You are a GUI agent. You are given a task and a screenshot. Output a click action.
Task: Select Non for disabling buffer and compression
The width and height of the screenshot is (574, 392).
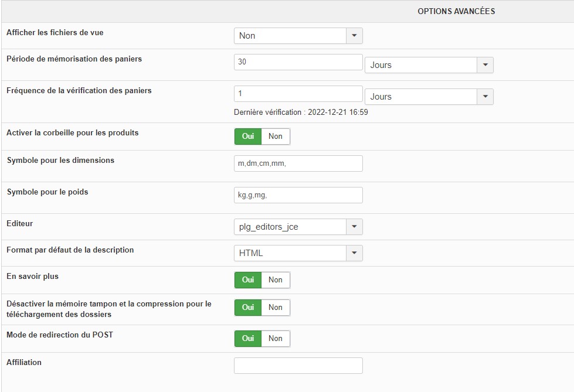pyautogui.click(x=276, y=308)
